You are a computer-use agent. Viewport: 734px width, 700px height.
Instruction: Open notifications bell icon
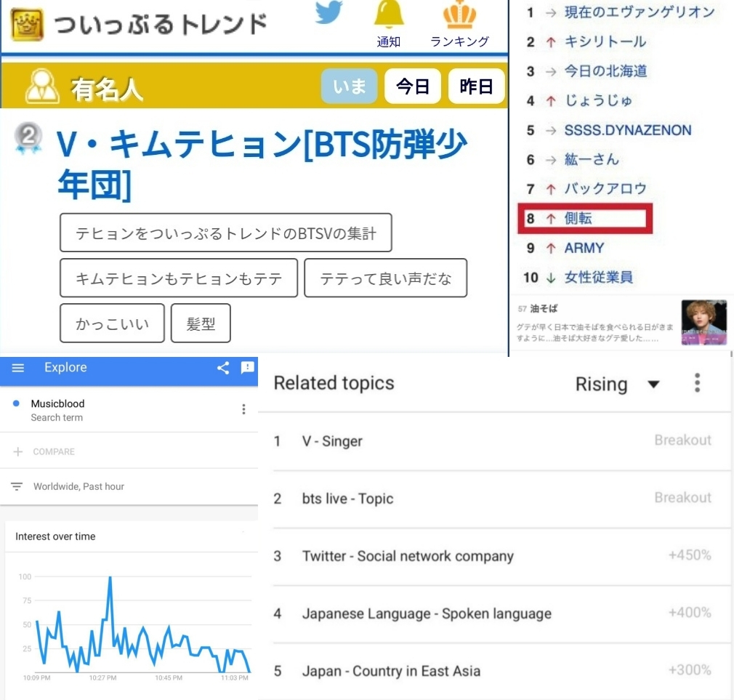click(389, 16)
